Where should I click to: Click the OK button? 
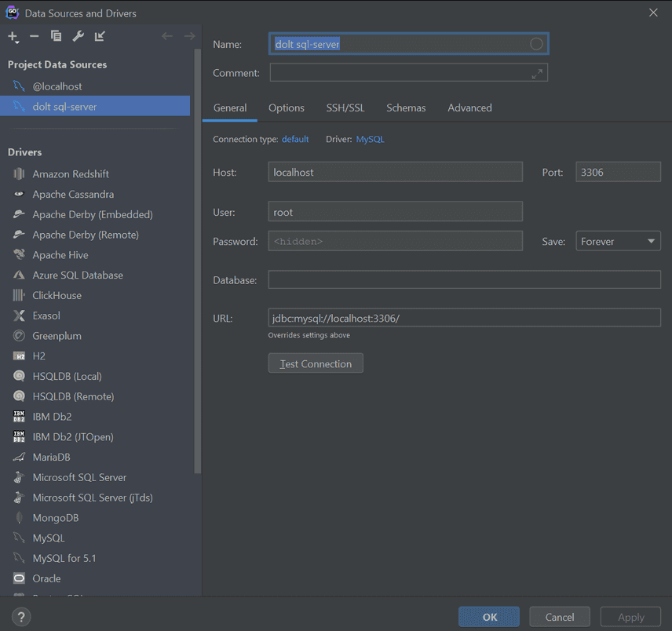489,617
